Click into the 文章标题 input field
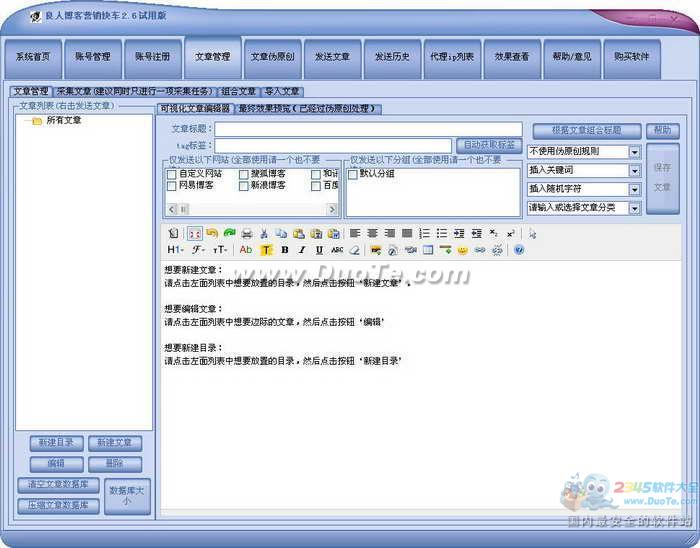This screenshot has width=700, height=548. 368,129
